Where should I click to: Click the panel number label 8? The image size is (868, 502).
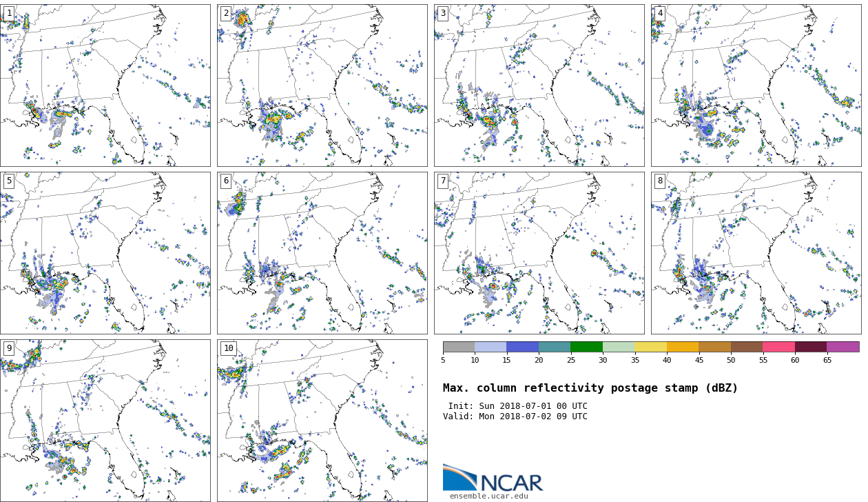(660, 181)
